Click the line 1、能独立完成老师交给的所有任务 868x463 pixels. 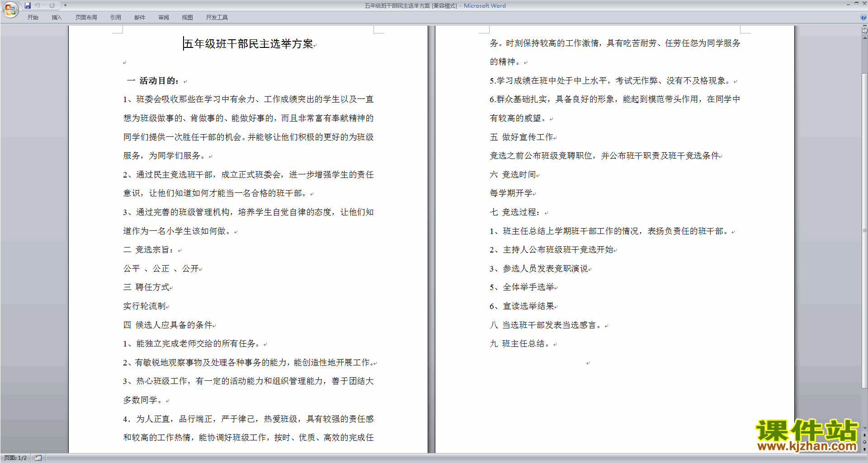[x=192, y=344]
